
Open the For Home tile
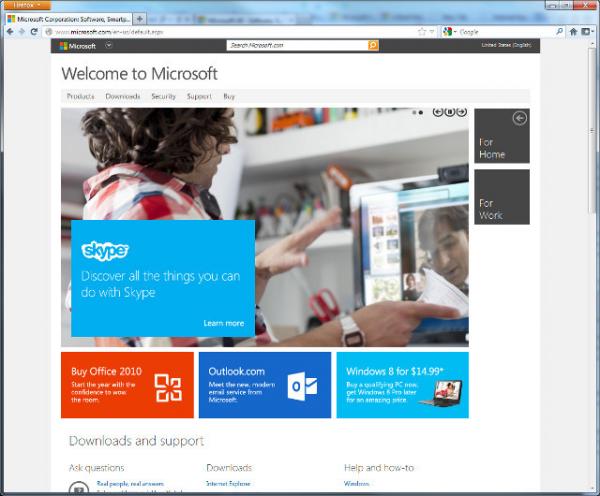click(x=502, y=136)
